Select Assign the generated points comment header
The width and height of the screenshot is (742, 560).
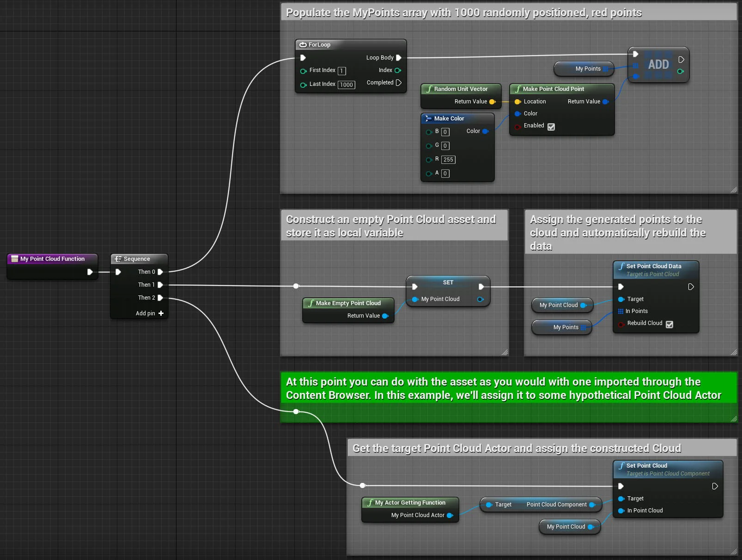coord(631,232)
